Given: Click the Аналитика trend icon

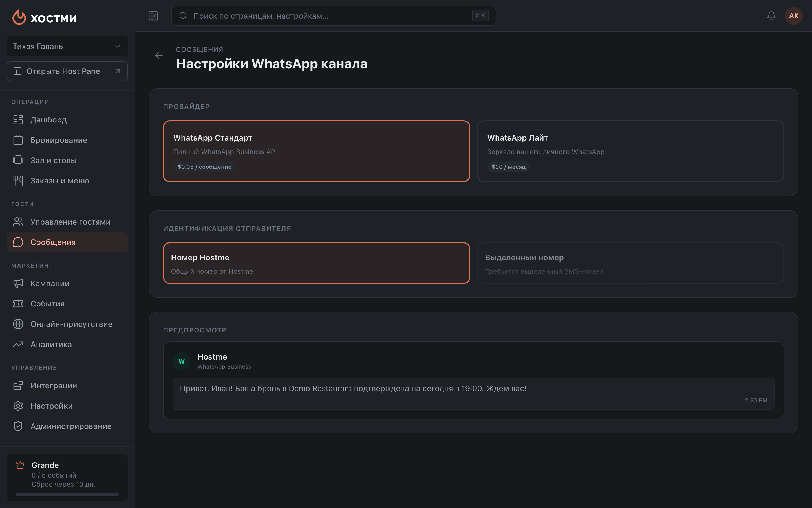Looking at the screenshot, I should coord(18,344).
